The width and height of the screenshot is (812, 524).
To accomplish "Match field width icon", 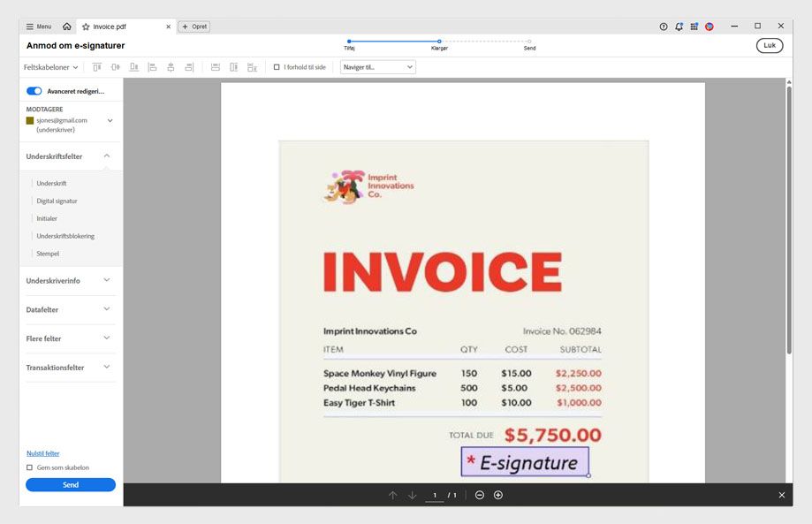I will 216,67.
